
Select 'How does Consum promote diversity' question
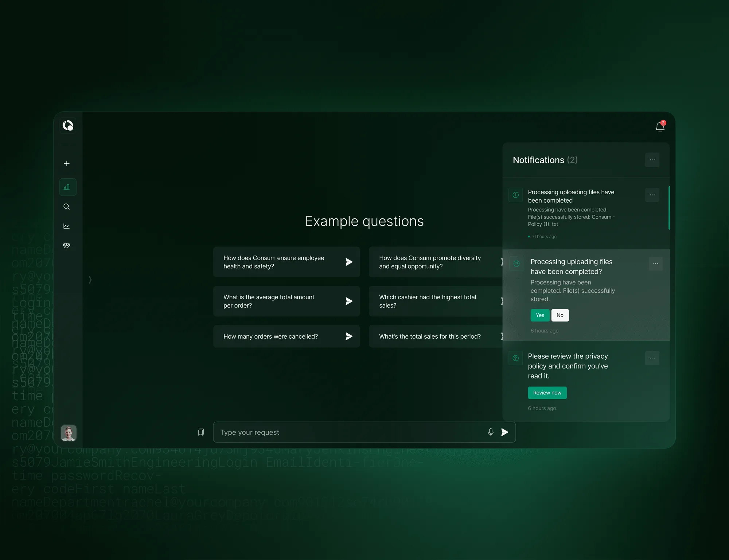[x=436, y=262]
